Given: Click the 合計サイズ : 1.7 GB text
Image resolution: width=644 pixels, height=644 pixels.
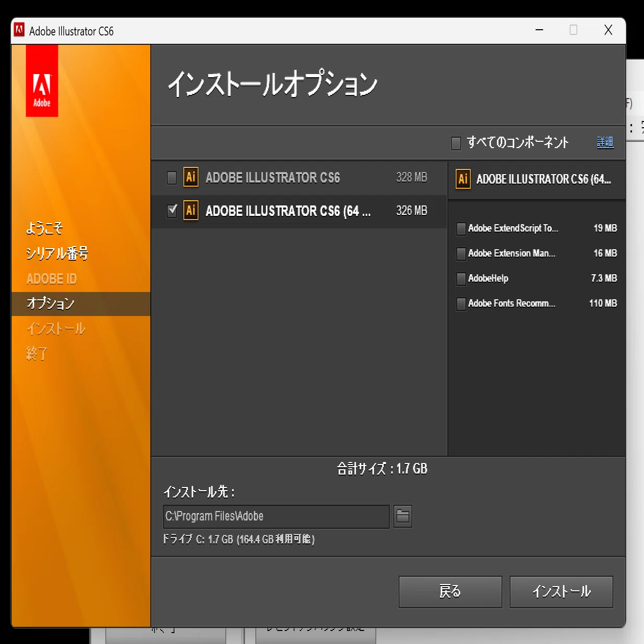Looking at the screenshot, I should pyautogui.click(x=382, y=469).
